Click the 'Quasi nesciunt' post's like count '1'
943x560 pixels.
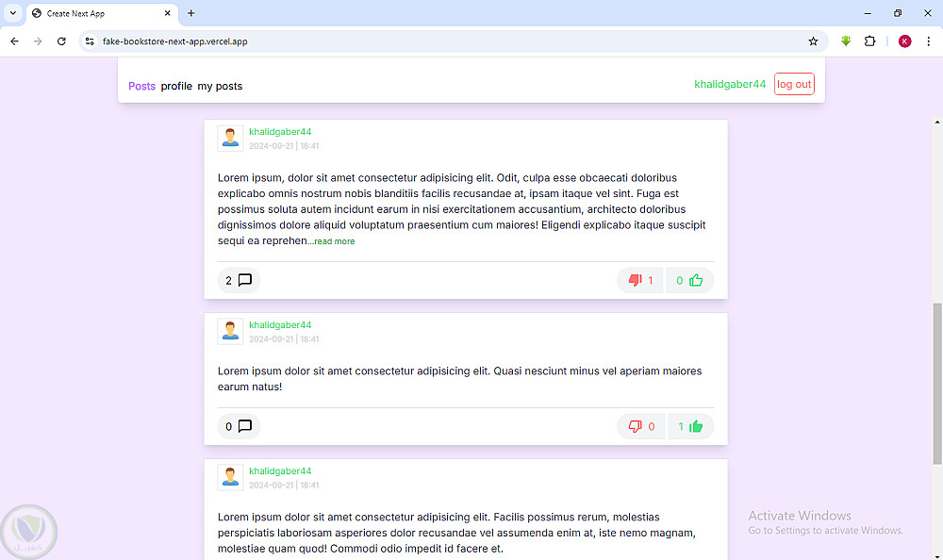pyautogui.click(x=681, y=426)
